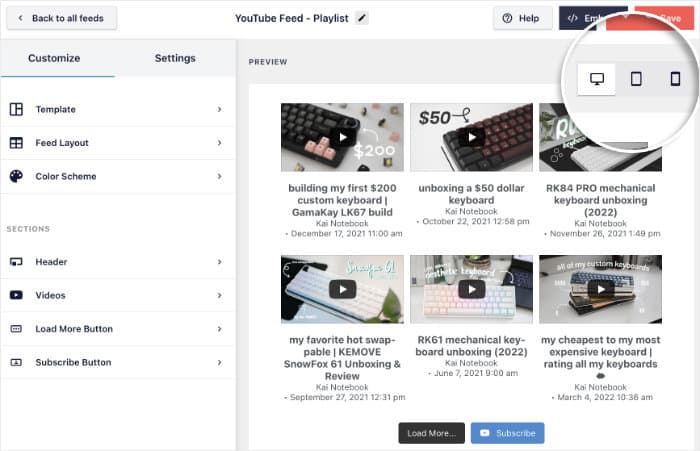700x451 pixels.
Task: Click date 'September 27, 2021 12:31 pm'
Action: [x=347, y=397]
